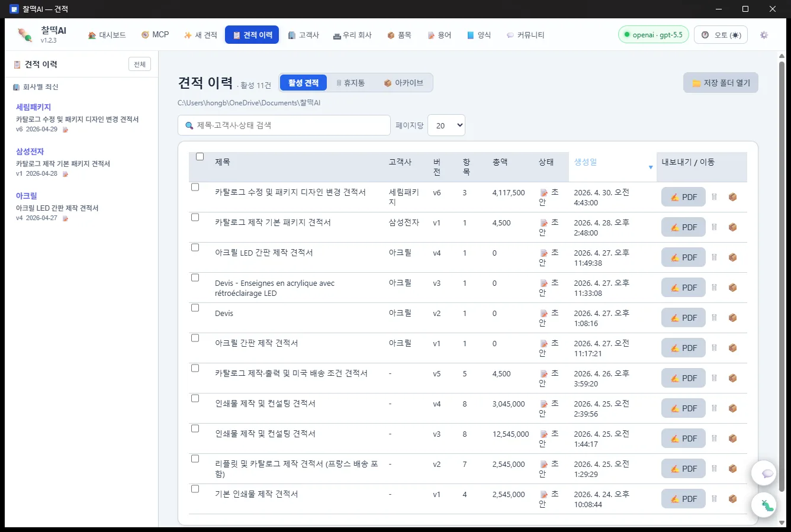Image resolution: width=791 pixels, height=532 pixels.
Task: Trash the 인쇄물 제작 및 컨설팅 v4 row
Action: [x=714, y=408]
